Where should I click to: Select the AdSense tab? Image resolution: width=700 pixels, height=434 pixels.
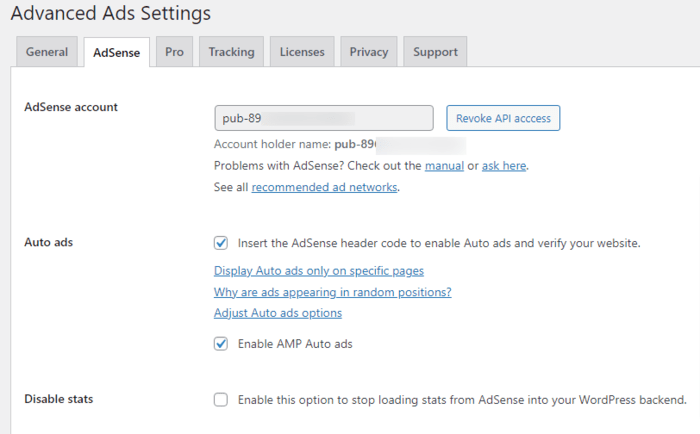pyautogui.click(x=117, y=52)
